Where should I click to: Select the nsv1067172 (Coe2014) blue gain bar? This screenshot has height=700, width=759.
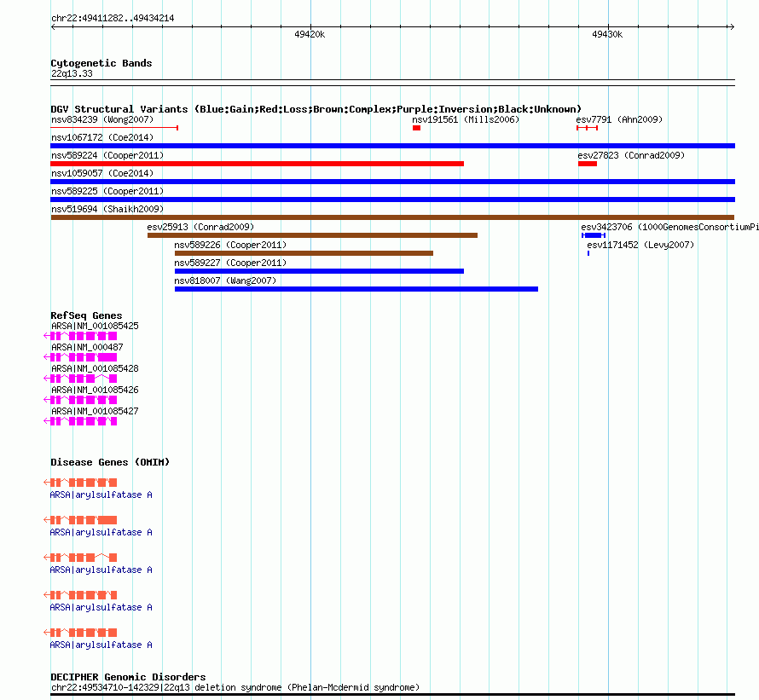(392, 146)
